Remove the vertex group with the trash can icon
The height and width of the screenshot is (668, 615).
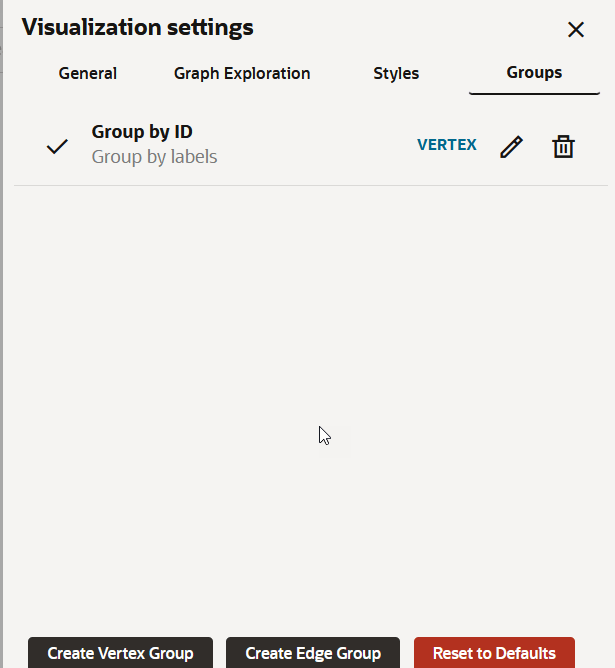563,147
